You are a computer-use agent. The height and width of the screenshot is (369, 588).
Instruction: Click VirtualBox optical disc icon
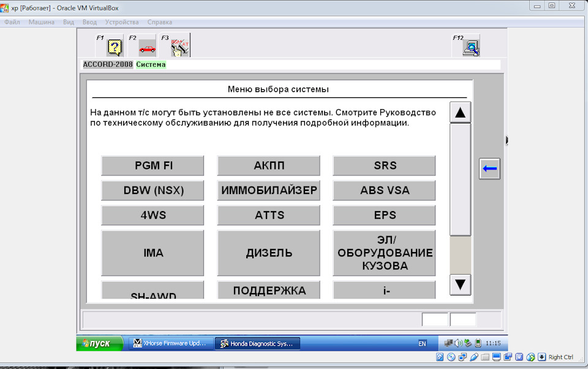[451, 357]
